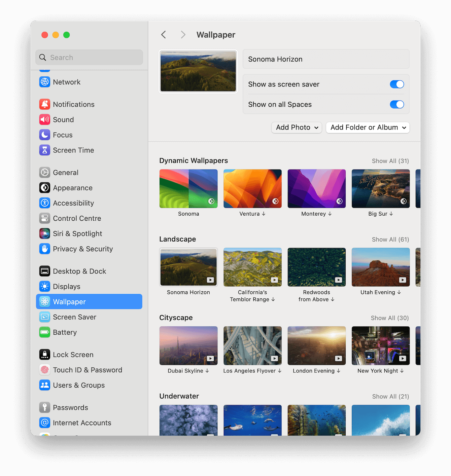
Task: Open Focus via its moon icon
Action: [x=45, y=135]
